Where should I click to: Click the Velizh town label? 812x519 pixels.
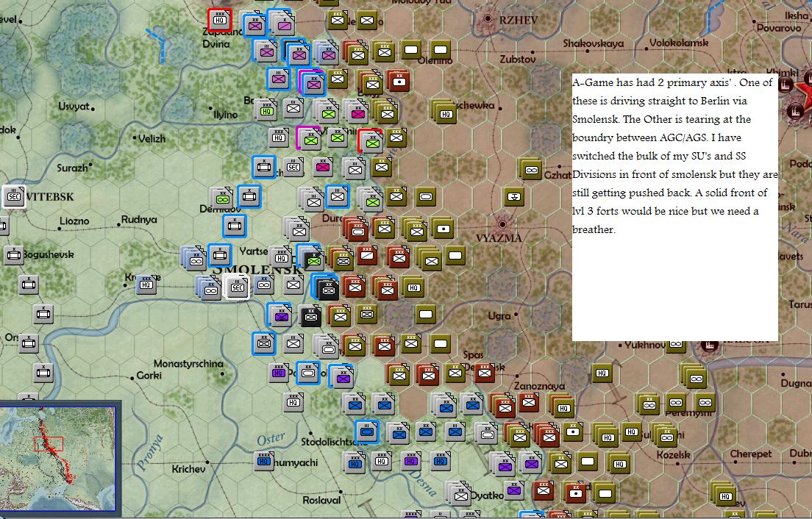point(152,139)
